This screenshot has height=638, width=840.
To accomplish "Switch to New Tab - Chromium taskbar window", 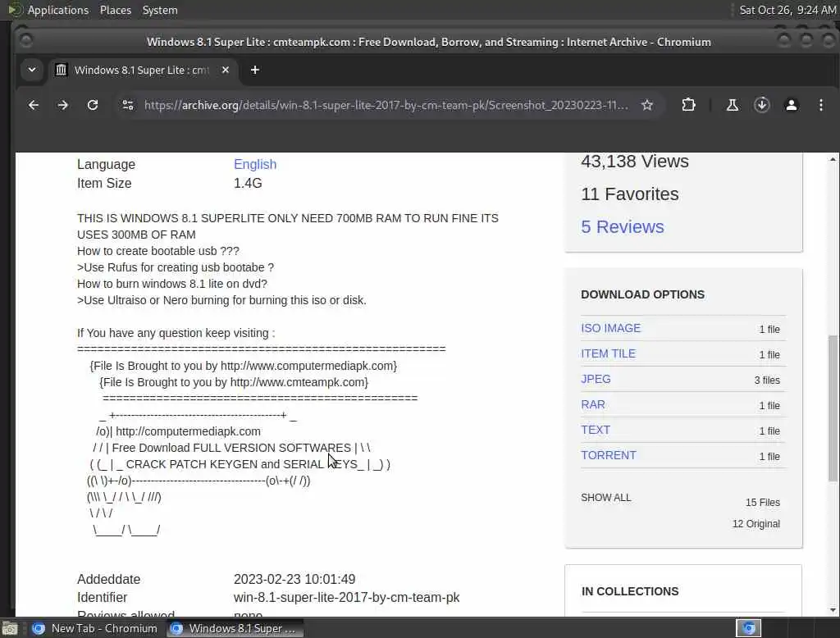I will [95, 628].
